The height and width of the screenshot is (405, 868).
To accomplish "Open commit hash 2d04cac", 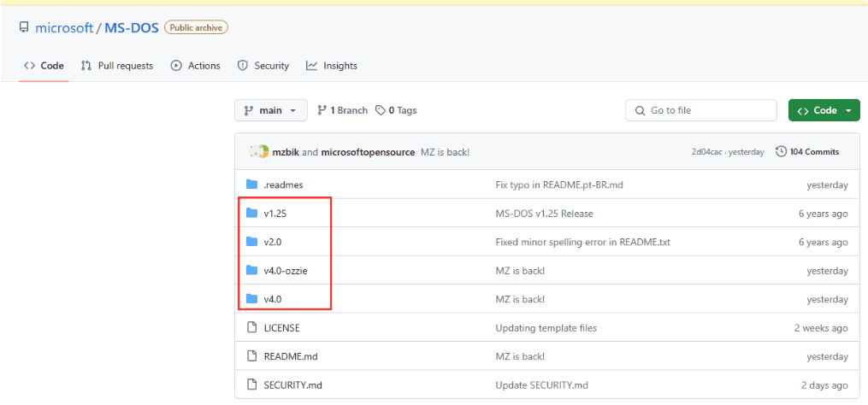I will coord(707,152).
